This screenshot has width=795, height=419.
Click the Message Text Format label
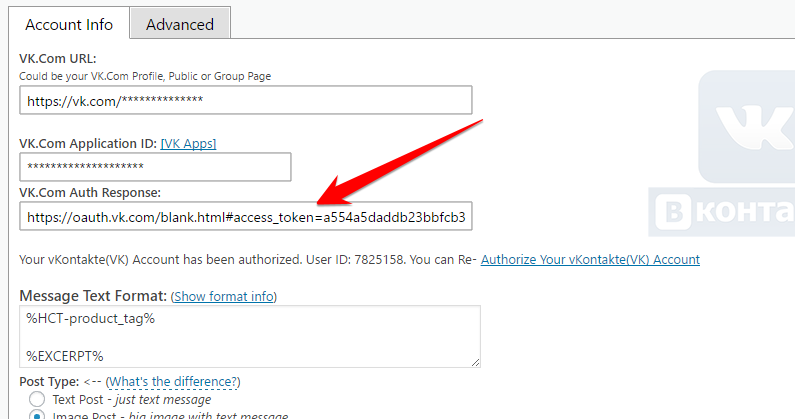click(93, 296)
